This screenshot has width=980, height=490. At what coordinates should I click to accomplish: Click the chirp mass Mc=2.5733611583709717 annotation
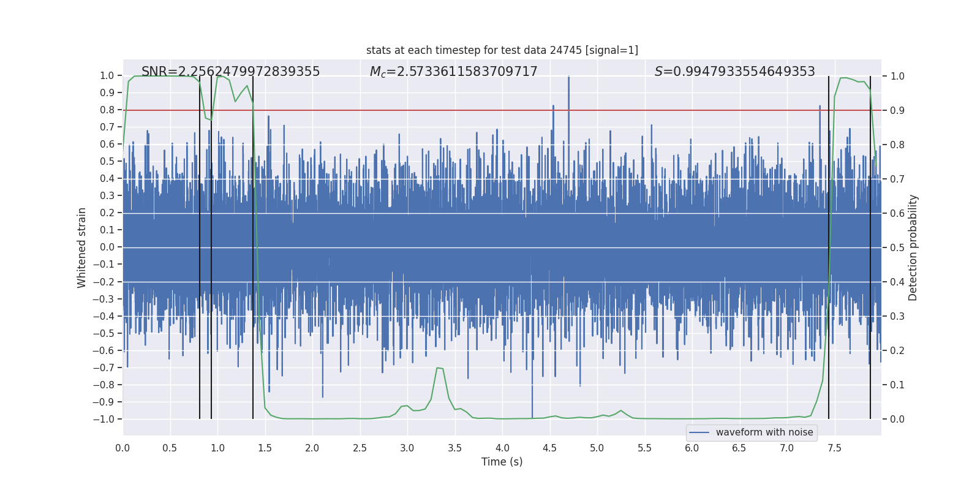click(453, 72)
